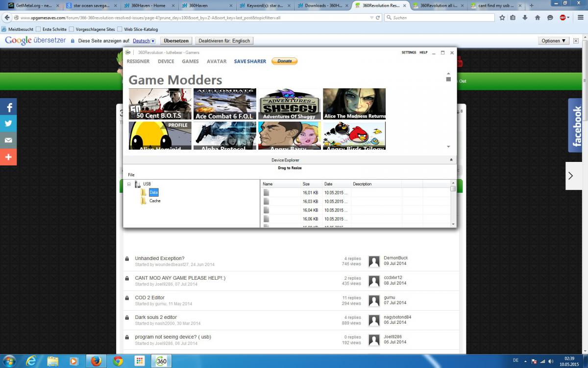Open the Optionen dropdown in translate bar
Screen dimensions: 588x368
point(554,41)
